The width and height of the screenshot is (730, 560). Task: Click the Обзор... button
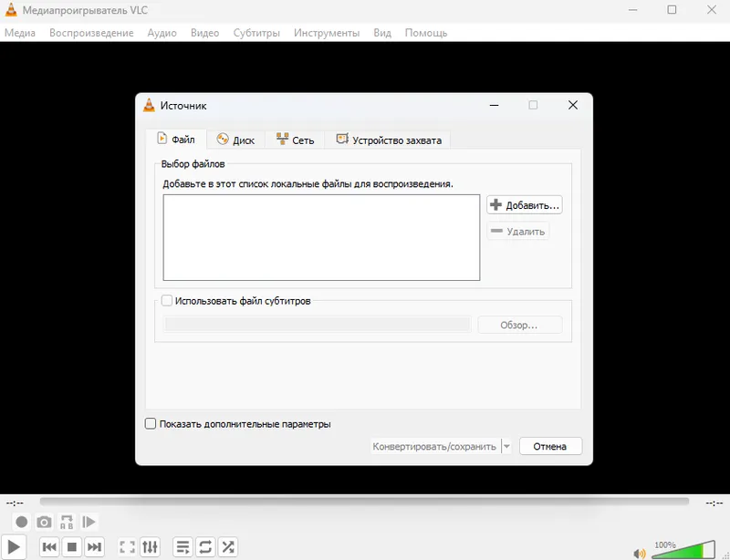pyautogui.click(x=520, y=325)
